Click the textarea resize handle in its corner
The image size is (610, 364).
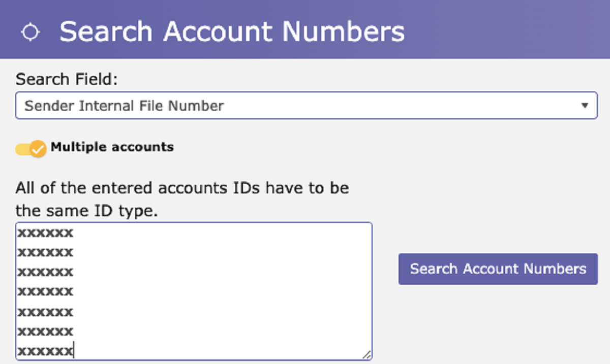click(367, 355)
